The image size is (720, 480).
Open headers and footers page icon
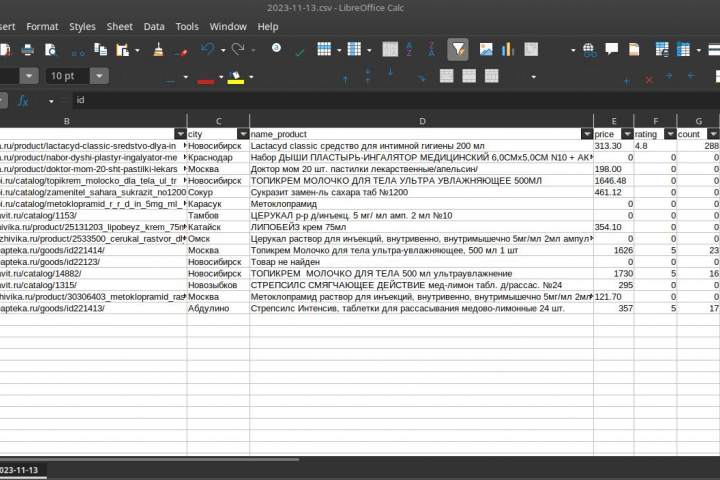pos(634,49)
